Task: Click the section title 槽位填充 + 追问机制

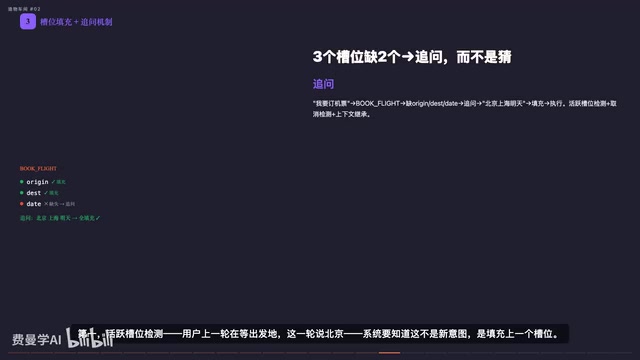Action: pyautogui.click(x=76, y=22)
